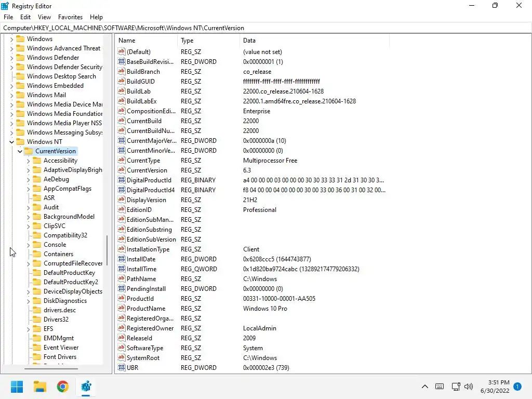Select the drivers.desc key
Screen dimensions: 532x399
(60, 310)
